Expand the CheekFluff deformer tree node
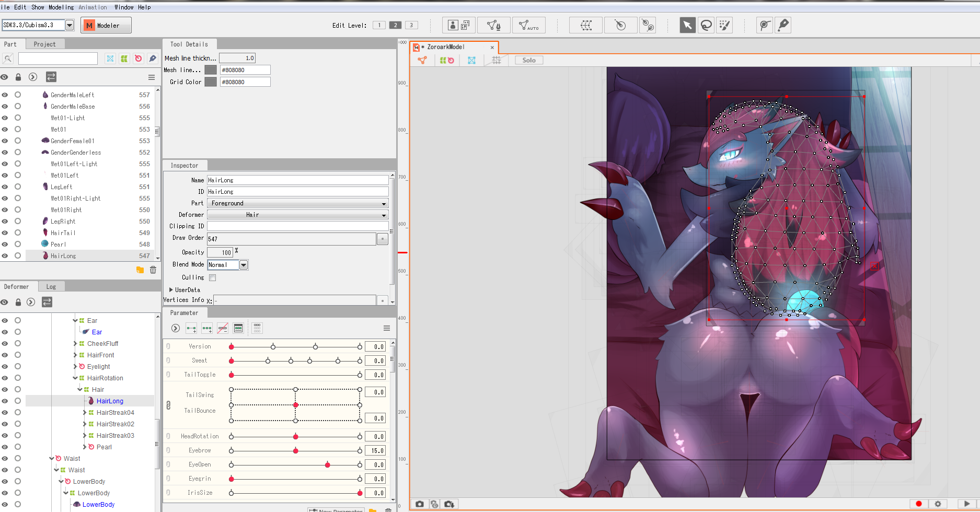Image resolution: width=980 pixels, height=512 pixels. click(x=75, y=344)
